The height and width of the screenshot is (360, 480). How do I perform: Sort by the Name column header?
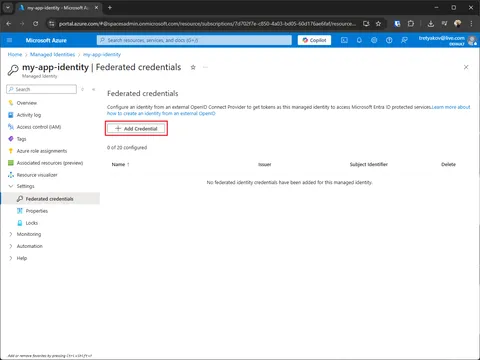click(120, 164)
